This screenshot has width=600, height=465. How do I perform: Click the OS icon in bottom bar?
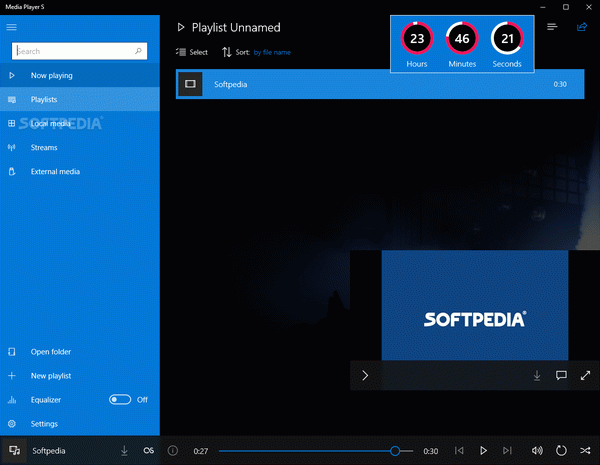click(148, 450)
